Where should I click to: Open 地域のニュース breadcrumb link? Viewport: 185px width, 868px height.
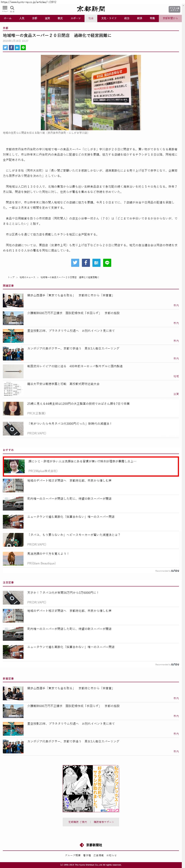[x=27, y=277]
